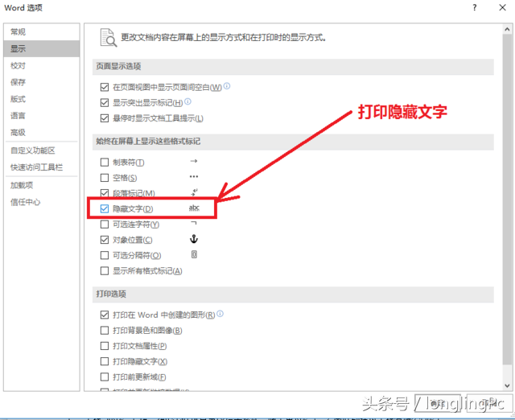Image resolution: width=515 pixels, height=420 pixels.
Task: Click the vertical scrollbar thumb
Action: click(x=507, y=199)
